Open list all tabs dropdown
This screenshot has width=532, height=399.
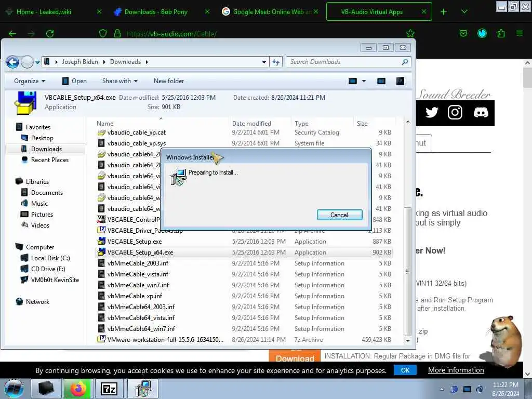point(464,12)
